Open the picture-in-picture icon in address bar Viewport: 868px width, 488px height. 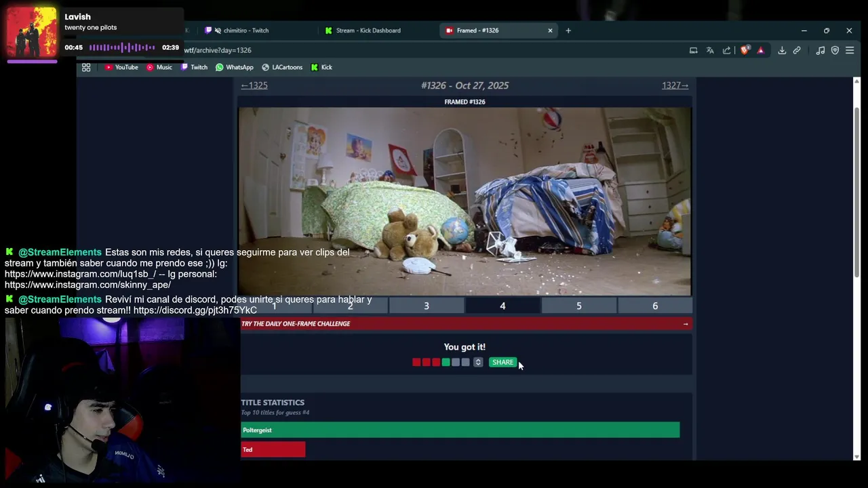click(693, 50)
